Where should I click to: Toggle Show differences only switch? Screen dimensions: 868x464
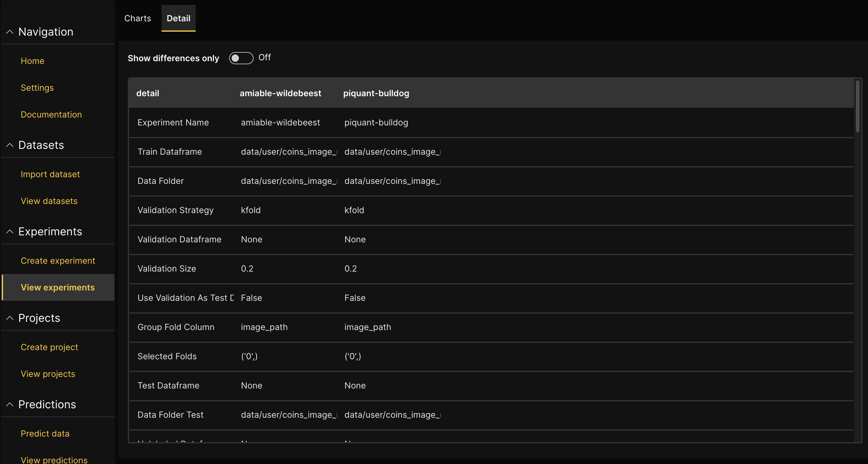click(x=241, y=58)
